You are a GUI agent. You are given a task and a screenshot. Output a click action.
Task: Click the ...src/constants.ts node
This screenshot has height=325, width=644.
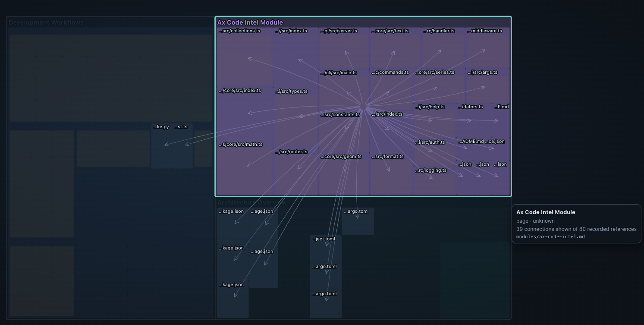(344, 132)
